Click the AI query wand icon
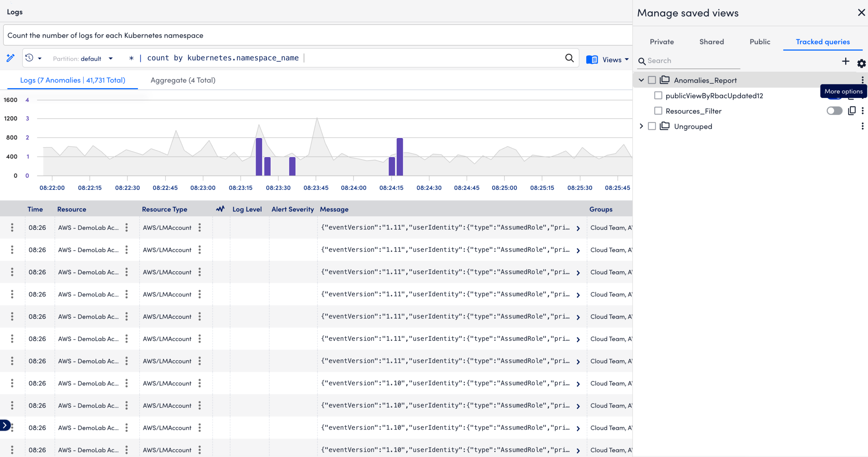Screen dimensions: 868x457 (11, 58)
